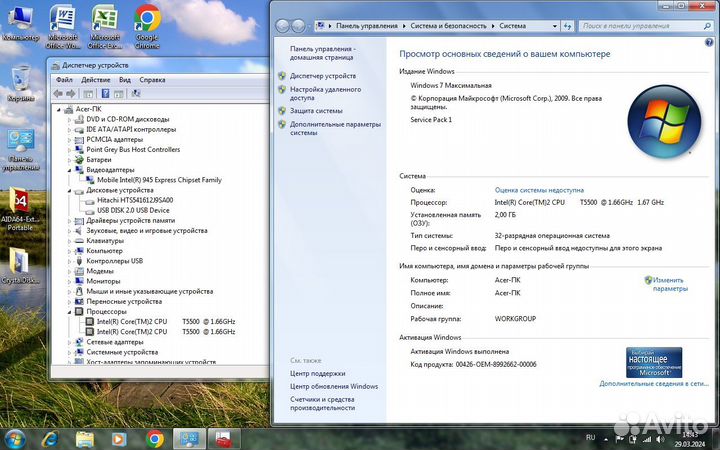
Task: Click the Windows Start orb
Action: tap(15, 439)
